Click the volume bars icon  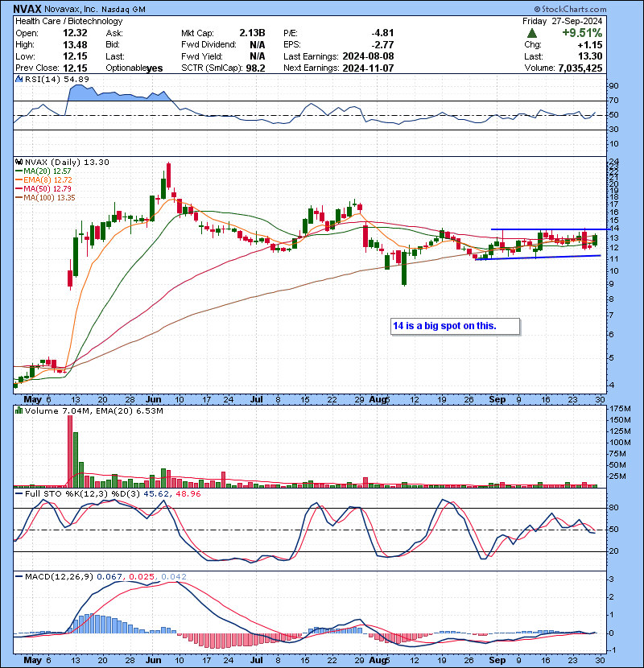pos(19,410)
